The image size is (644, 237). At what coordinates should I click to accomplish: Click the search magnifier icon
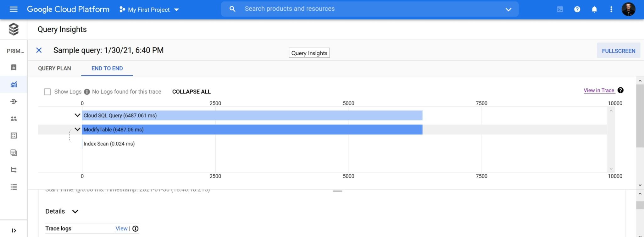tap(232, 9)
